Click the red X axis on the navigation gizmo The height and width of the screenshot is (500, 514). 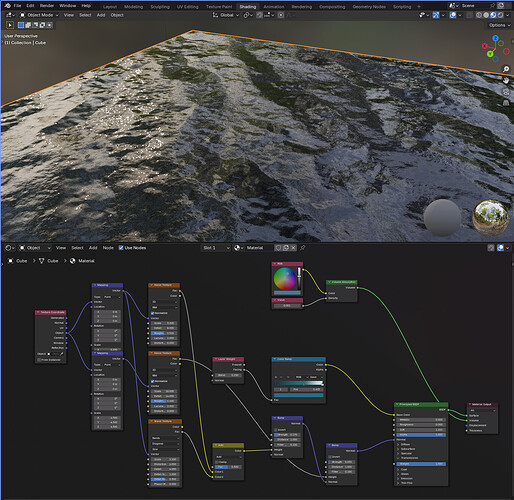click(x=485, y=46)
